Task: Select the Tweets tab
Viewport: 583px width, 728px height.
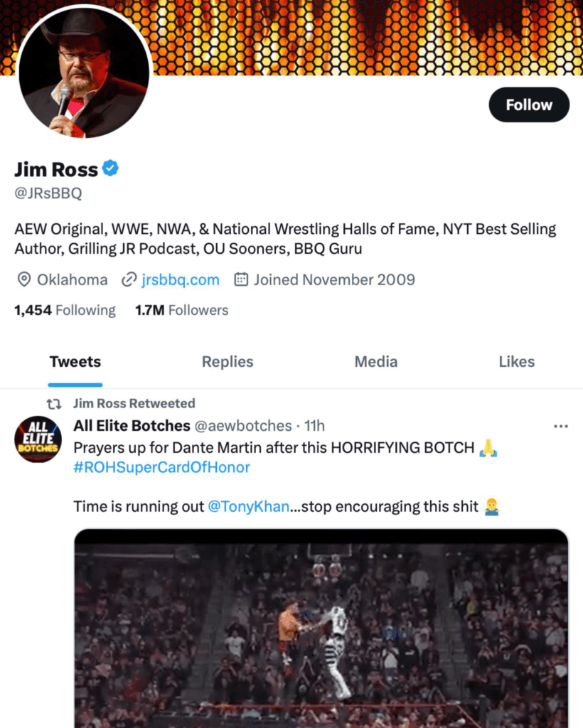Action: (75, 361)
